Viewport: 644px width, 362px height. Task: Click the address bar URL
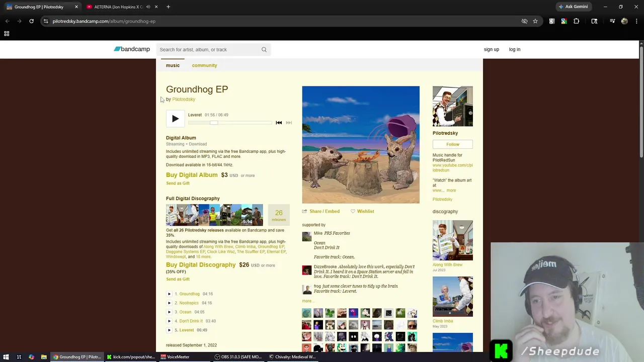pos(104,21)
